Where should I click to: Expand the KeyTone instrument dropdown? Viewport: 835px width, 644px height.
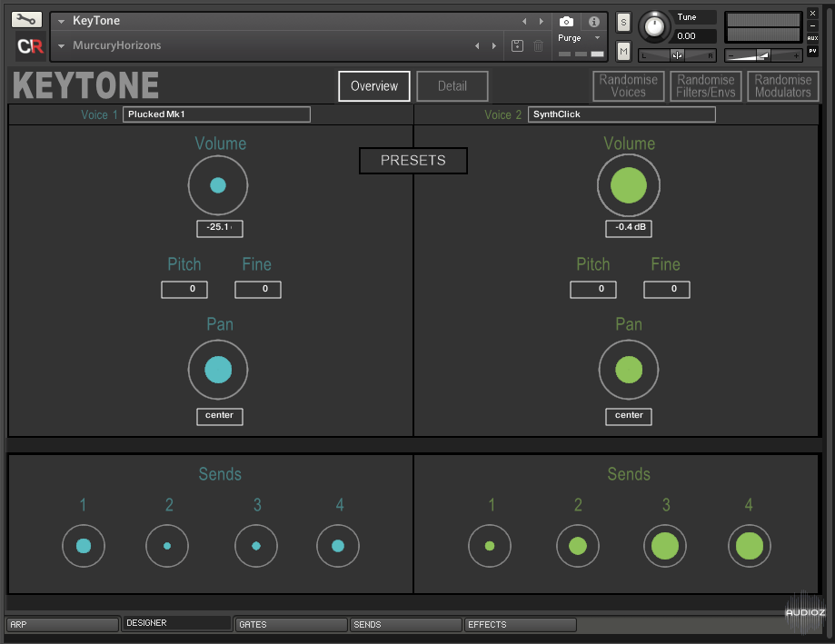61,21
